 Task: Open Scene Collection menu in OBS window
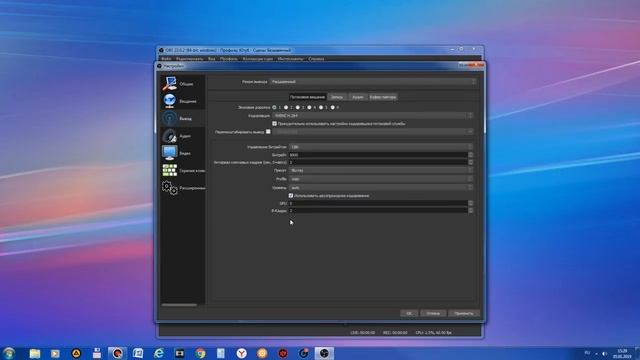258,59
